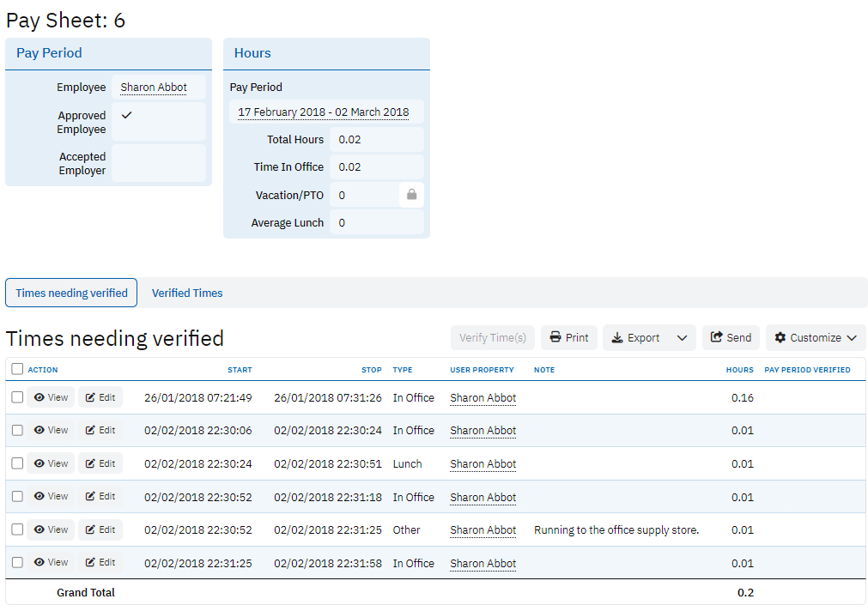Edit the Lunch time entry

(x=100, y=463)
